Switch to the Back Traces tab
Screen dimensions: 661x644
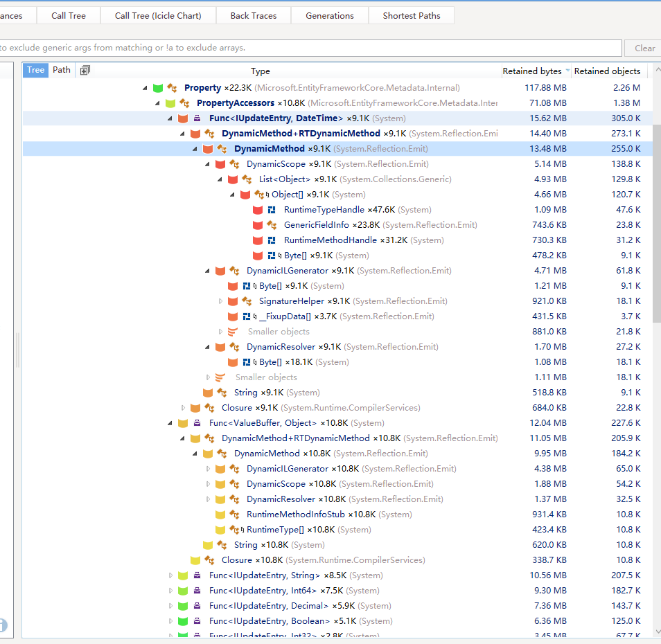click(x=253, y=15)
